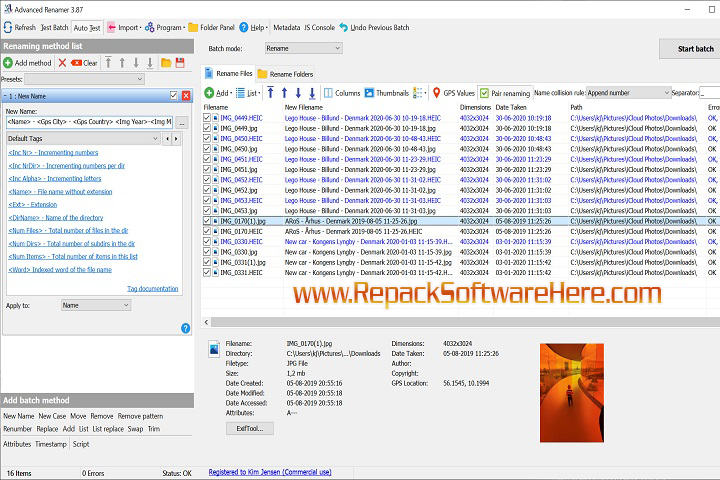Screen dimensions: 720x480
Task: Uncheck the IMG_0331.HEIC file checkbox
Action: (x=207, y=272)
